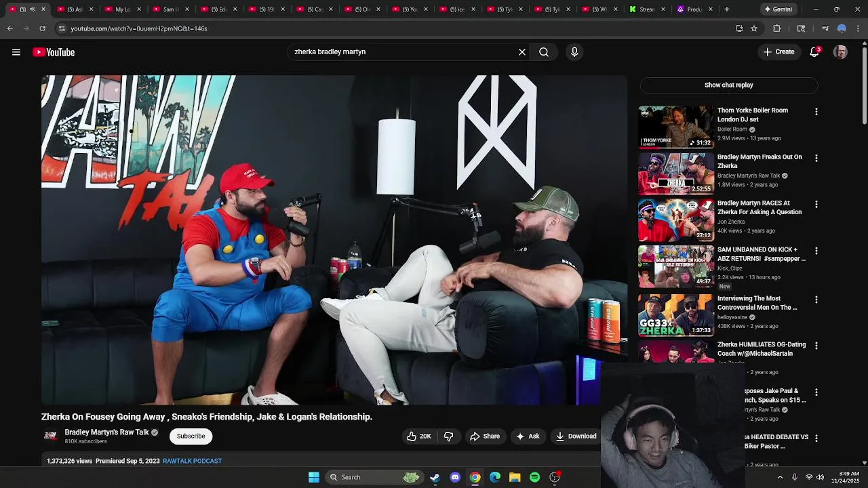The image size is (868, 488).
Task: Open the Create button
Action: point(778,52)
